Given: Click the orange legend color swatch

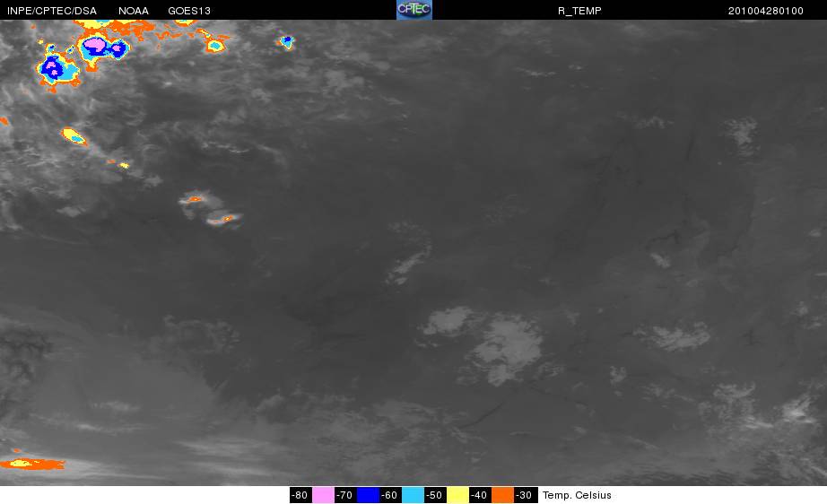Looking at the screenshot, I should coord(502,495).
